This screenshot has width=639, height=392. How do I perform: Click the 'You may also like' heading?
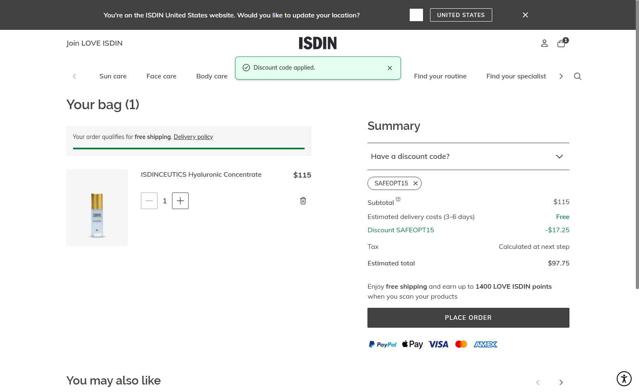(113, 381)
